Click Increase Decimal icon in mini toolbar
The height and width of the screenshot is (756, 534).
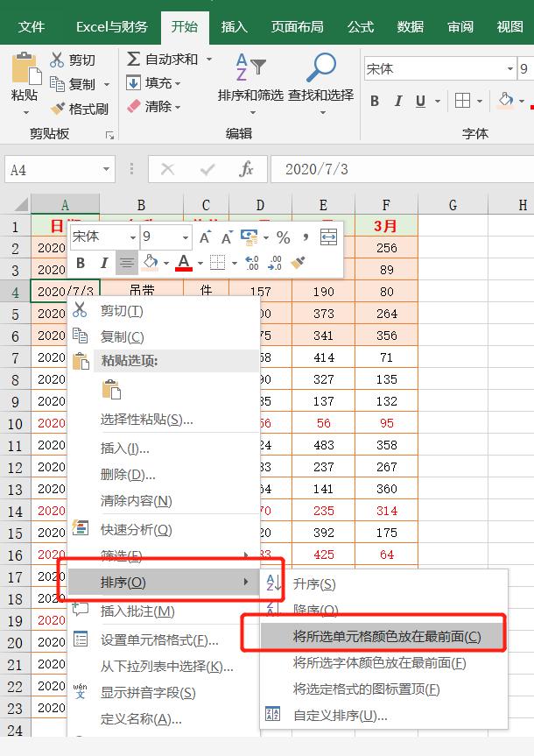[x=252, y=263]
